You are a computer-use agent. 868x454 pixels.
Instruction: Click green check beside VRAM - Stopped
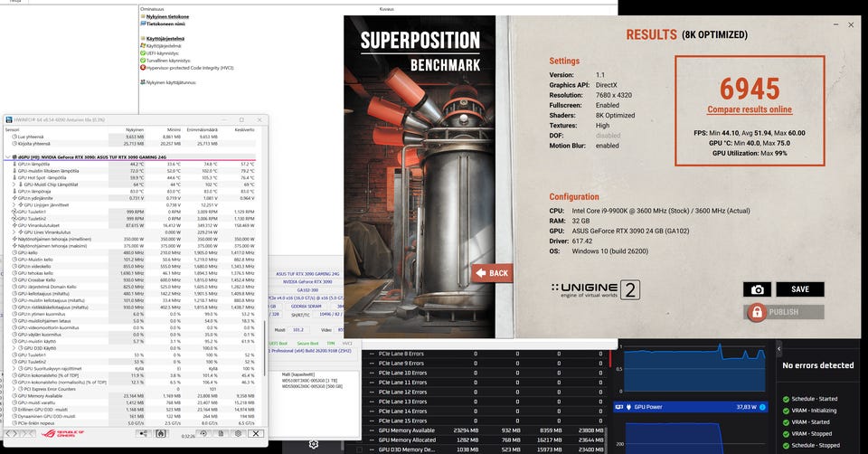click(786, 434)
